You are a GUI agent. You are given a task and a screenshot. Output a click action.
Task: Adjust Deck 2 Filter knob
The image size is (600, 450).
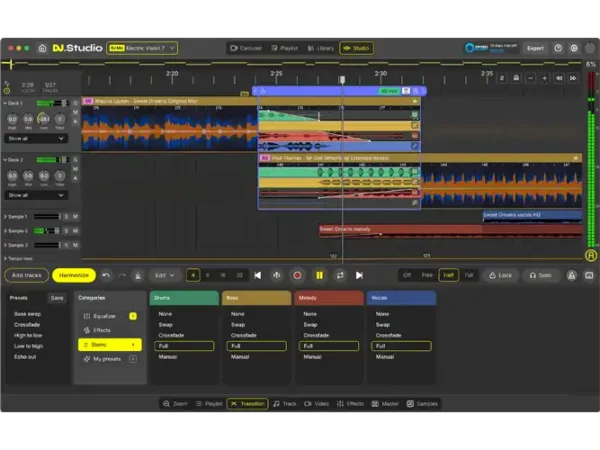click(60, 176)
